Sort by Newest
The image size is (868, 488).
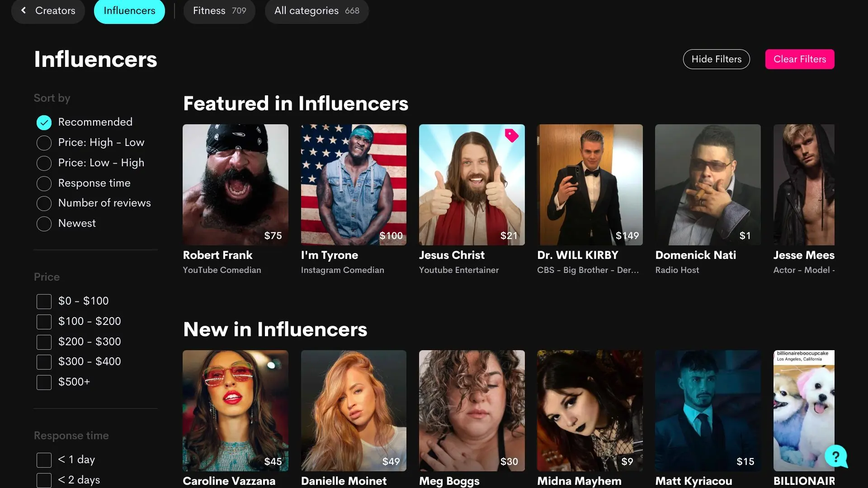click(44, 224)
